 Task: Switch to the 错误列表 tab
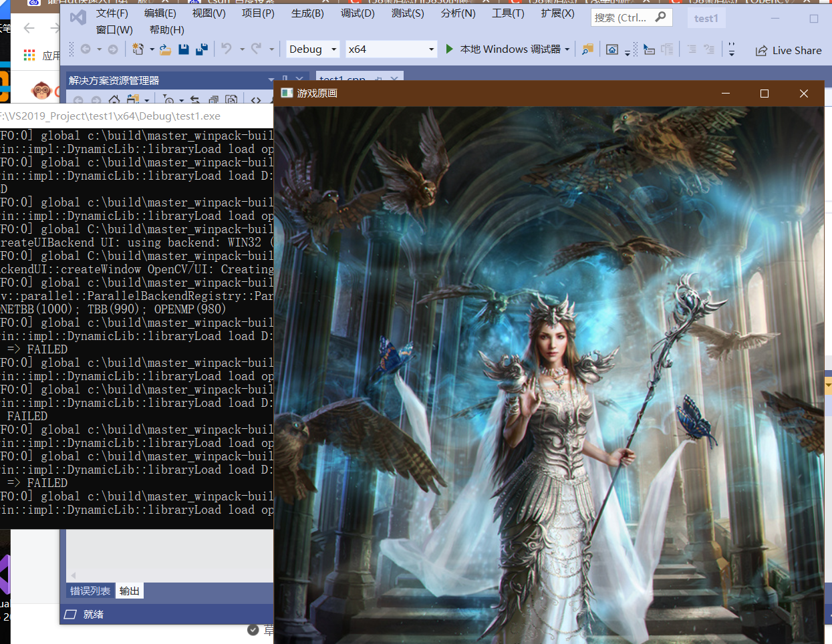90,591
